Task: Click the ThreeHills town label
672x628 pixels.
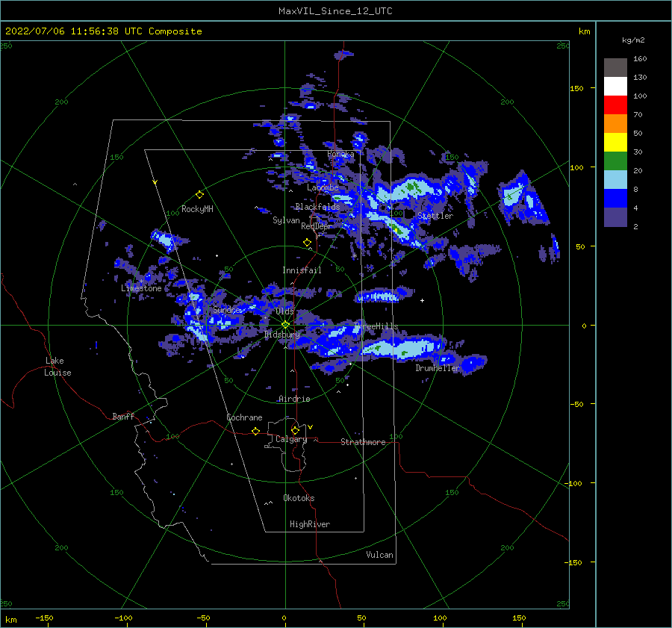Action: coord(376,326)
